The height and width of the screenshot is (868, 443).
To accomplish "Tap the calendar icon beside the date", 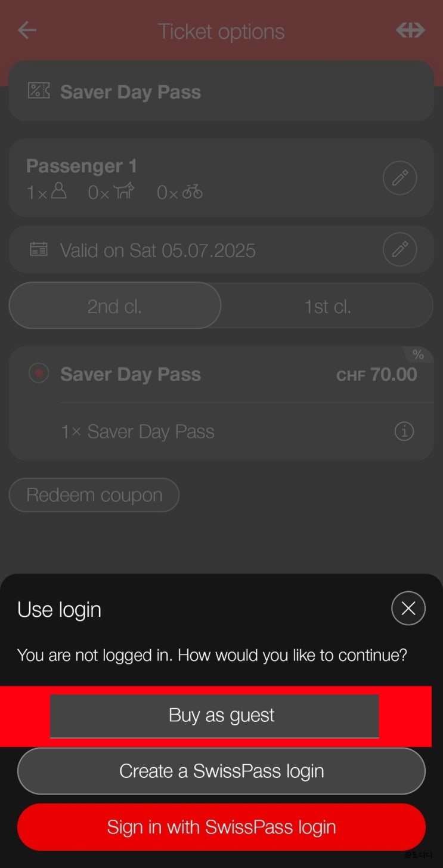I will click(39, 249).
